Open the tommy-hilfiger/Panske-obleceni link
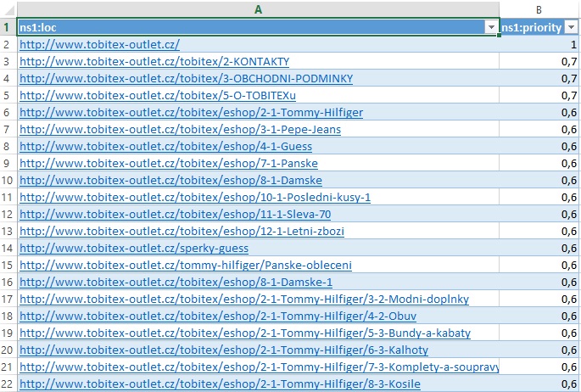 pos(186,266)
